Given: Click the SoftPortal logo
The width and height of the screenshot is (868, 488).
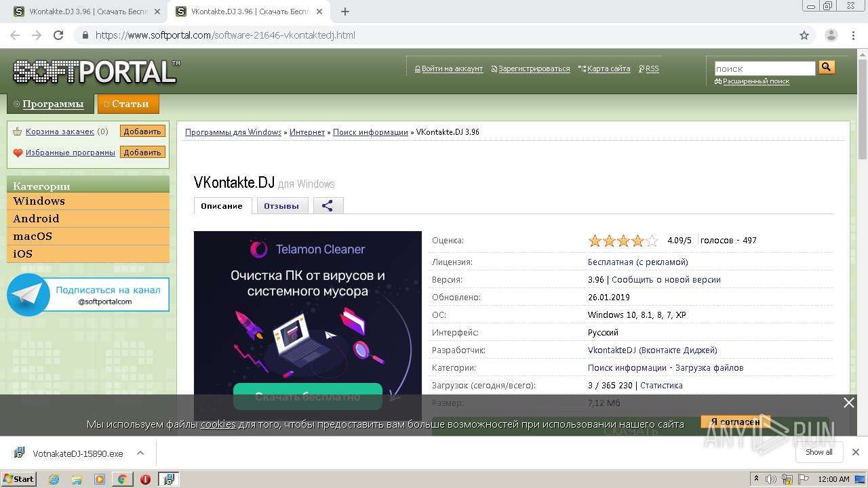Looking at the screenshot, I should click(96, 72).
